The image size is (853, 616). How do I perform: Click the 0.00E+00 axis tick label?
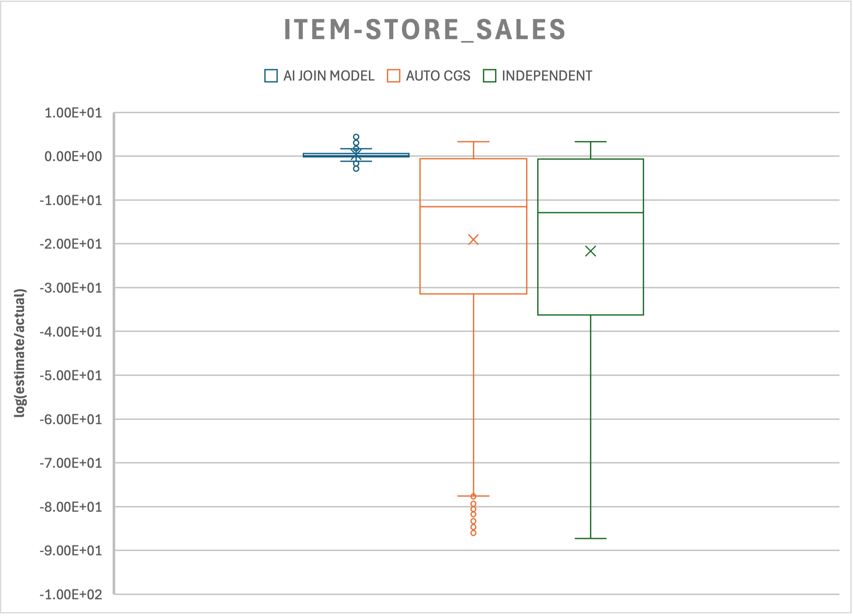pos(73,157)
